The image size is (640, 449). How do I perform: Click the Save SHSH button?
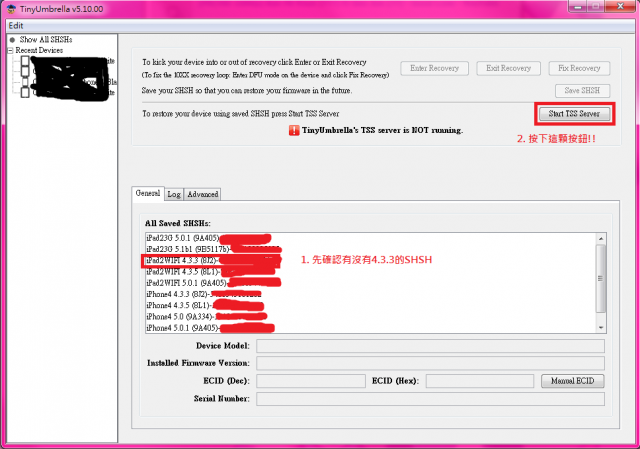[582, 91]
